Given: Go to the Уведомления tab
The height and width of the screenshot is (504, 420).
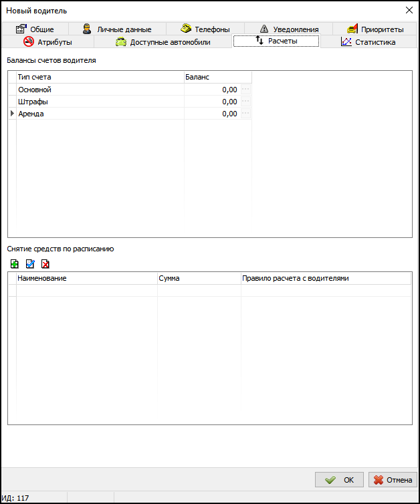Looking at the screenshot, I should click(x=288, y=29).
